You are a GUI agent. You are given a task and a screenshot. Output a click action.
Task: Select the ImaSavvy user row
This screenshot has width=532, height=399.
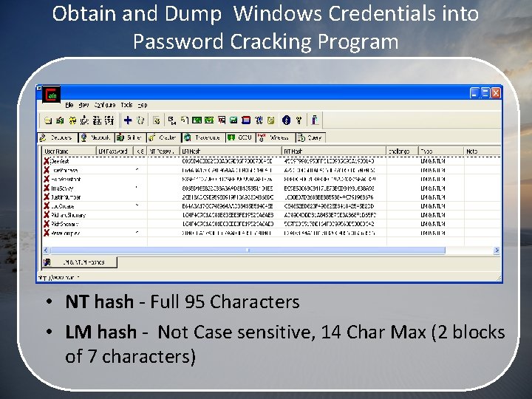[x=271, y=188]
